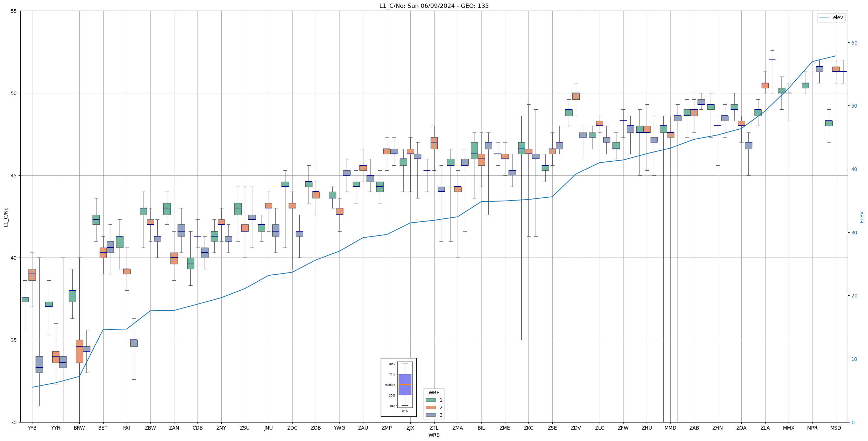Click the orange WRE 2 legend swatch
Screen dimensions: 868x441
430,408
